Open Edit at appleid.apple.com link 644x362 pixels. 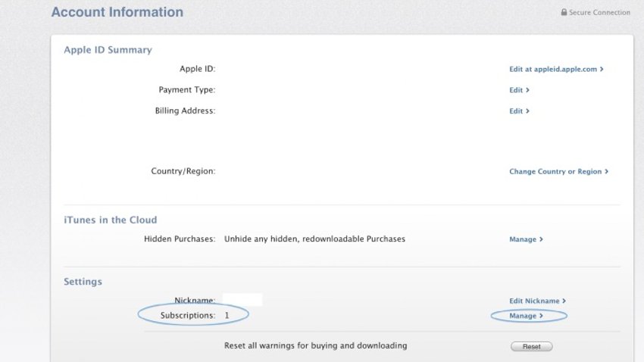click(x=556, y=70)
